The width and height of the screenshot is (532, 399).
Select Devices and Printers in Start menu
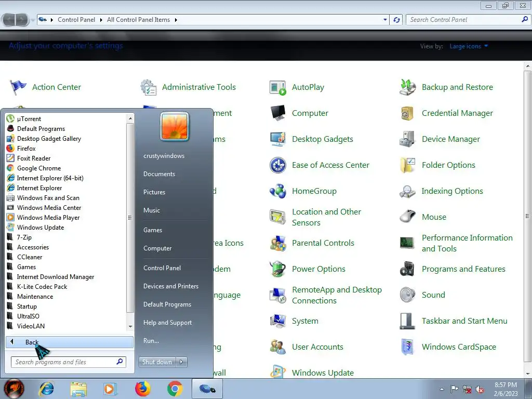coord(170,286)
